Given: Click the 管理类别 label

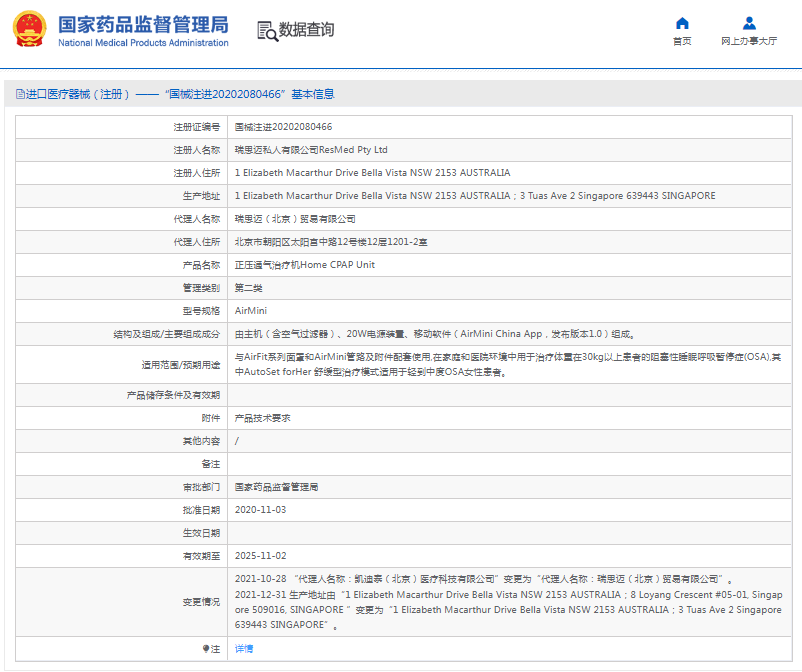Looking at the screenshot, I should [201, 288].
